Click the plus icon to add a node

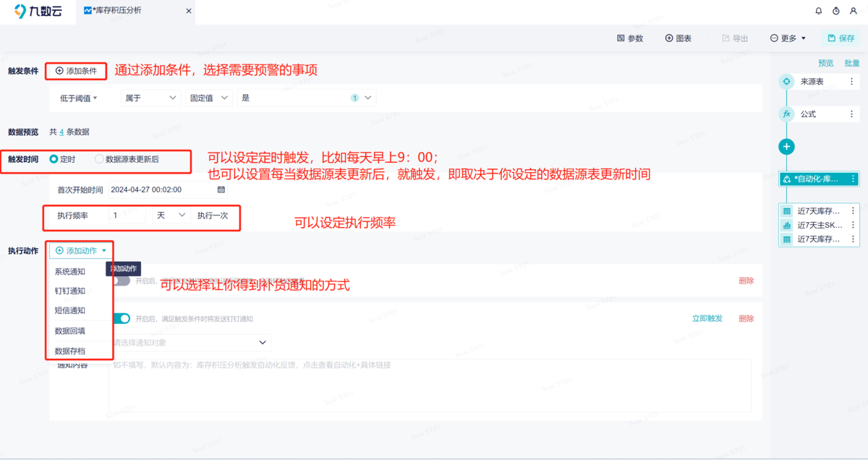(786, 146)
